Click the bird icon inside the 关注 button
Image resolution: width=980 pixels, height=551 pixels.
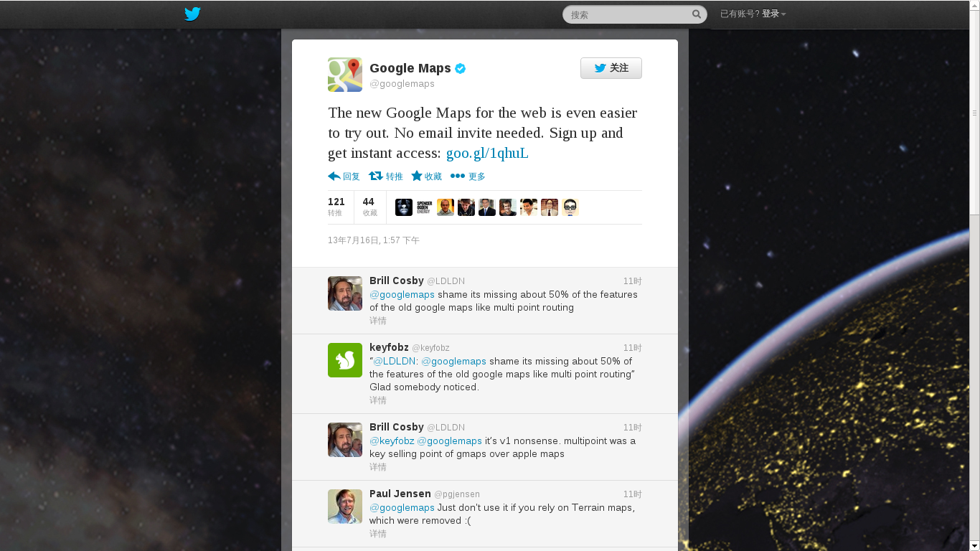pos(599,67)
